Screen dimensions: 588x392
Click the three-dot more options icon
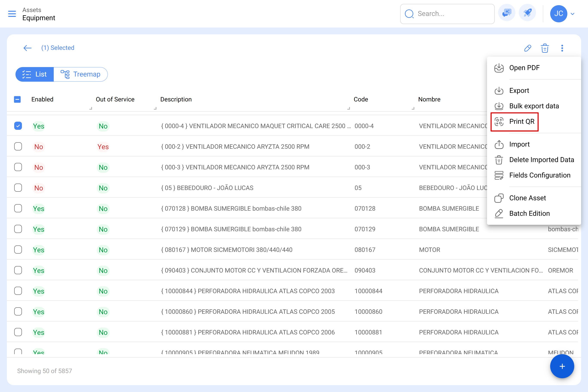562,48
